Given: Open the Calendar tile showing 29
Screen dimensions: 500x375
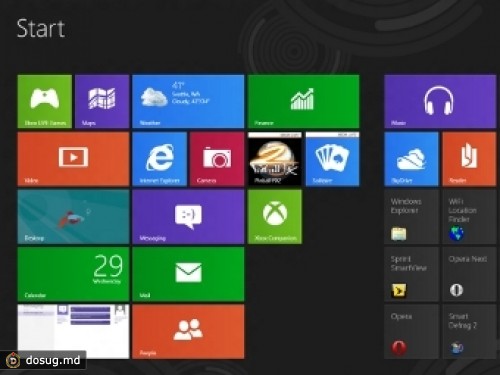Looking at the screenshot, I should coord(73,274).
